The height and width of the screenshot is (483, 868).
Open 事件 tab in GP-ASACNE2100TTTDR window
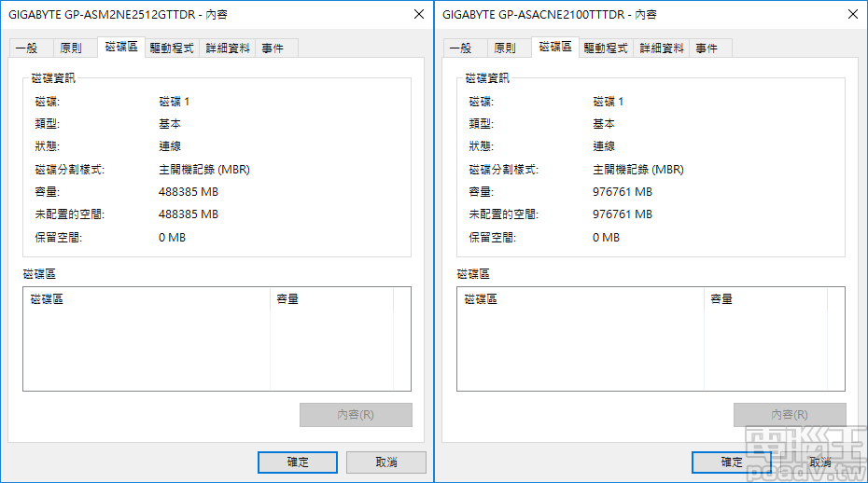(x=711, y=48)
